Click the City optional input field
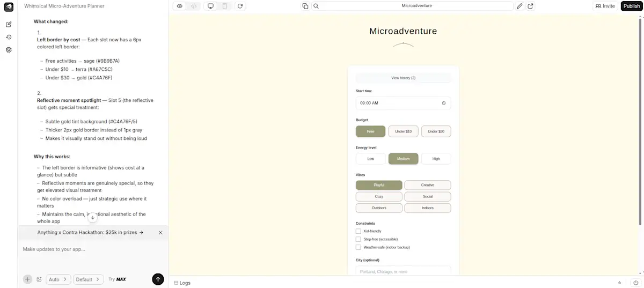Screen dimensions: 644x288 (x=403, y=271)
